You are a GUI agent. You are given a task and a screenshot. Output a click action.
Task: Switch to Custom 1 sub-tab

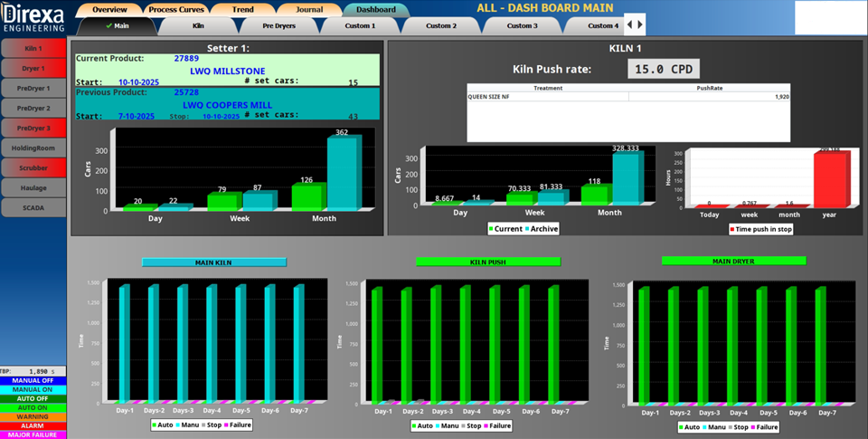pyautogui.click(x=361, y=25)
